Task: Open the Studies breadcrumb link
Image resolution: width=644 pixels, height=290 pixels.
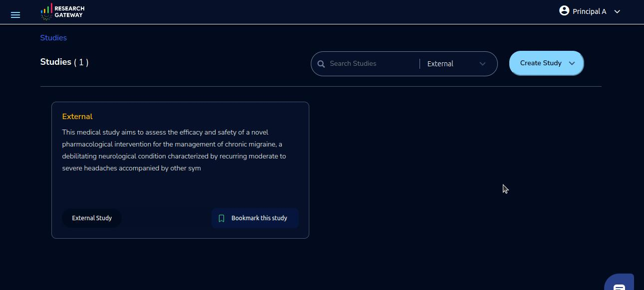Action: pos(53,38)
